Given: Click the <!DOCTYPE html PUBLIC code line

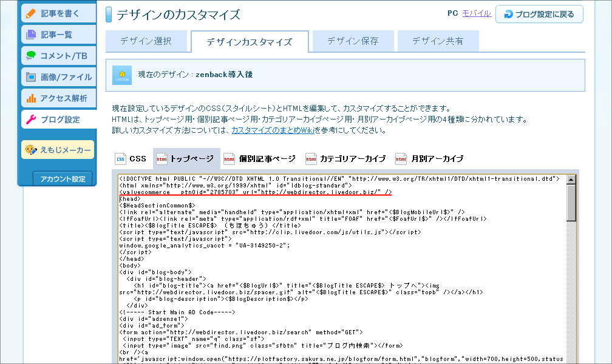Looking at the screenshot, I should click(x=339, y=179).
